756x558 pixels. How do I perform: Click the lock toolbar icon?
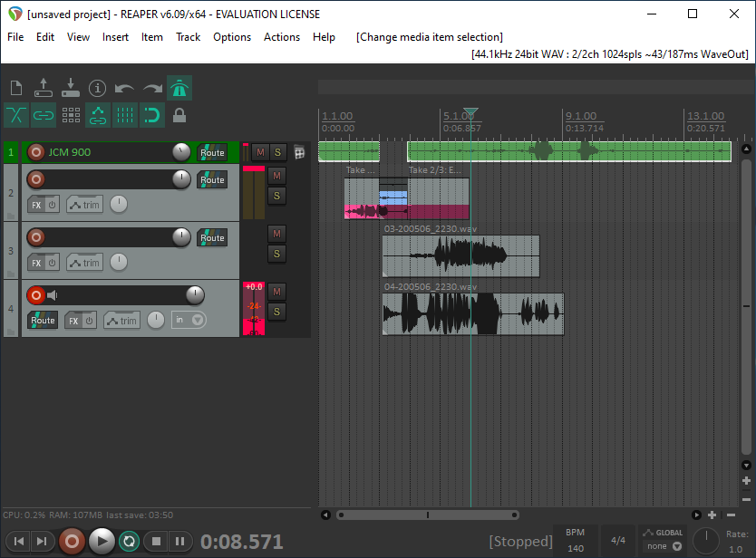coord(179,116)
